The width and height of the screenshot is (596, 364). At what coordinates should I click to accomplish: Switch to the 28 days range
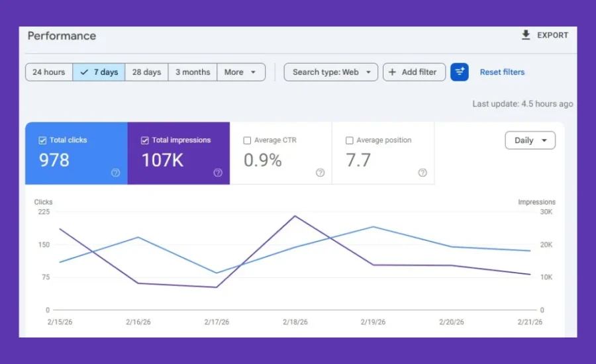[146, 72]
